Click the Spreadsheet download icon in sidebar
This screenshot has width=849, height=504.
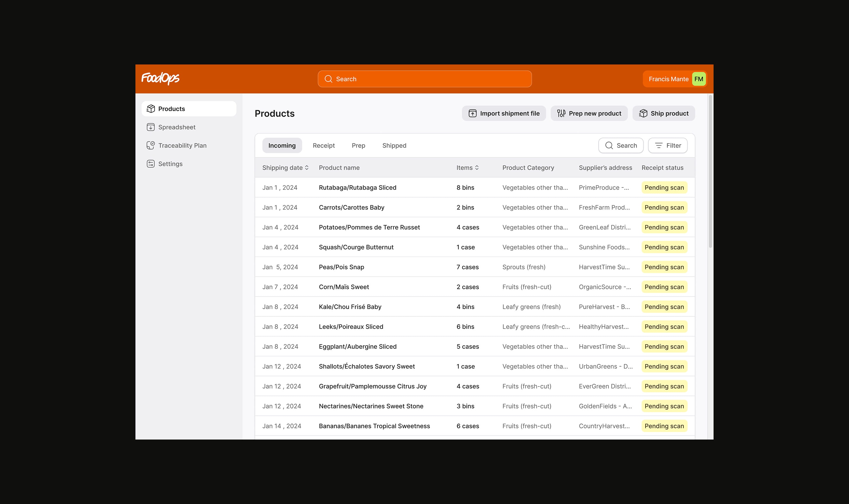150,127
